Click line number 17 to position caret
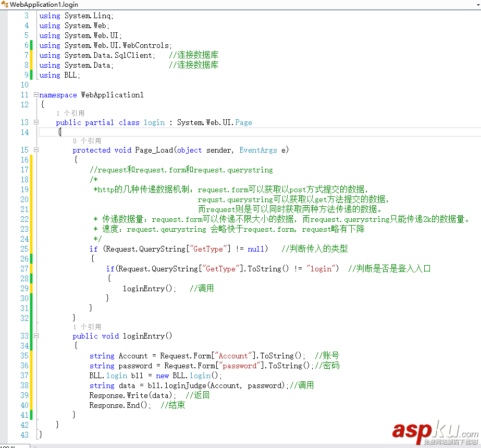 24,170
